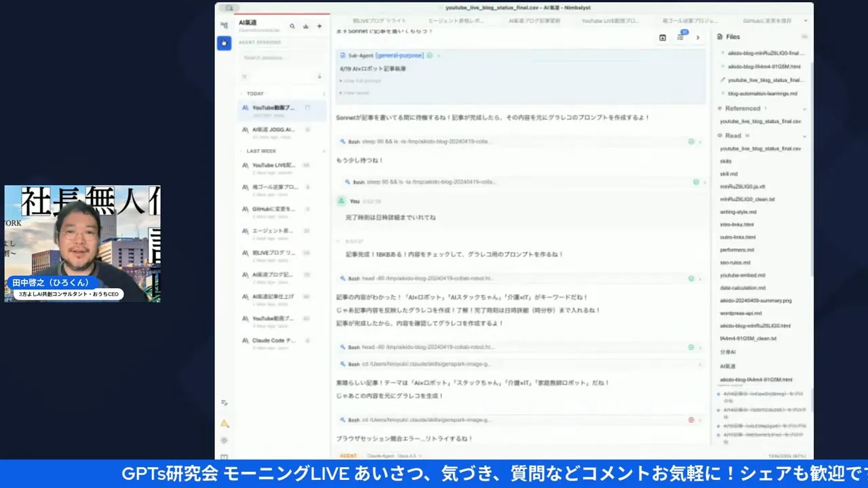Image resolution: width=868 pixels, height=488 pixels.
Task: Click the search sessions magnifier icon
Action: pos(292,26)
